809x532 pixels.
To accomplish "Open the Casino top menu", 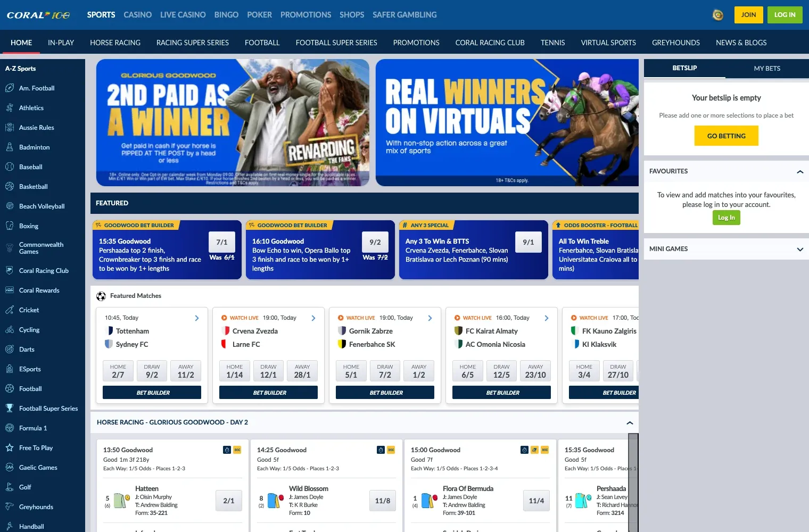I will (x=137, y=15).
